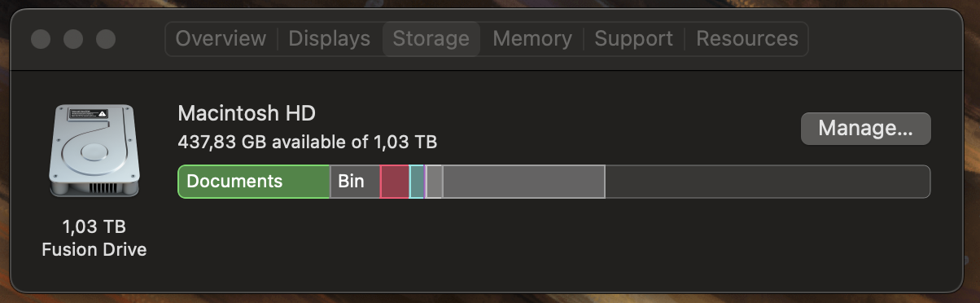Open the Overview tab
Image resolution: width=980 pixels, height=303 pixels.
pos(221,38)
